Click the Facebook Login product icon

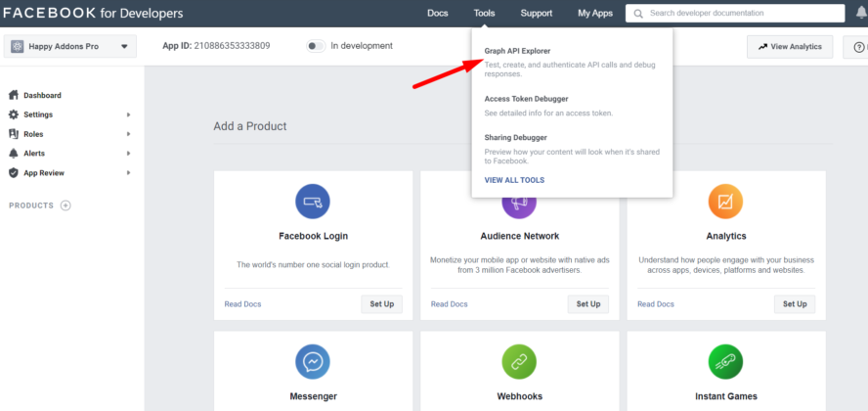tap(313, 201)
